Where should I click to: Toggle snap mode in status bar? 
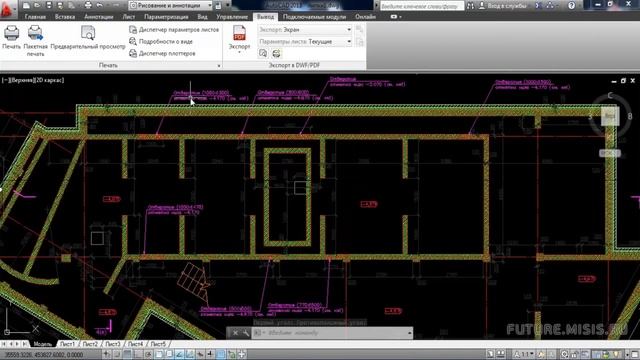point(117,354)
